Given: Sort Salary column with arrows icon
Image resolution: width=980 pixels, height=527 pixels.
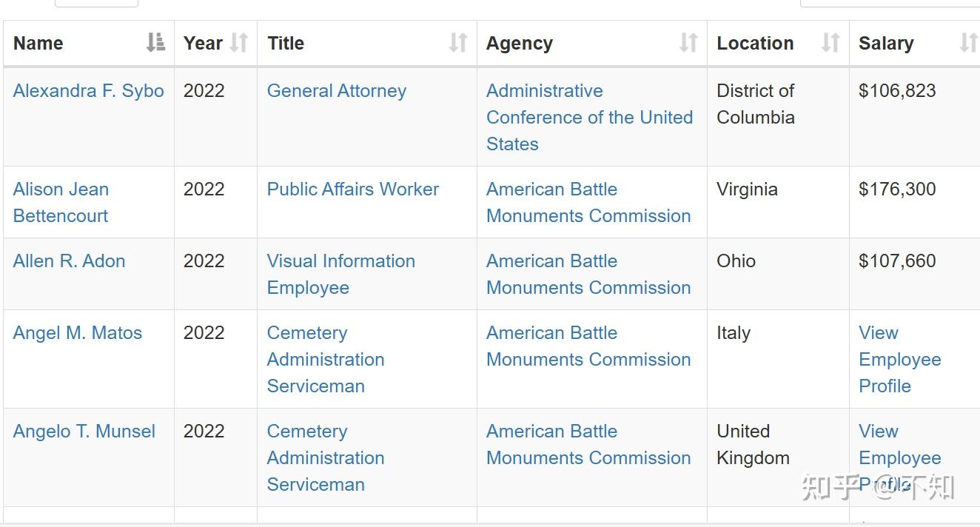Looking at the screenshot, I should (968, 43).
